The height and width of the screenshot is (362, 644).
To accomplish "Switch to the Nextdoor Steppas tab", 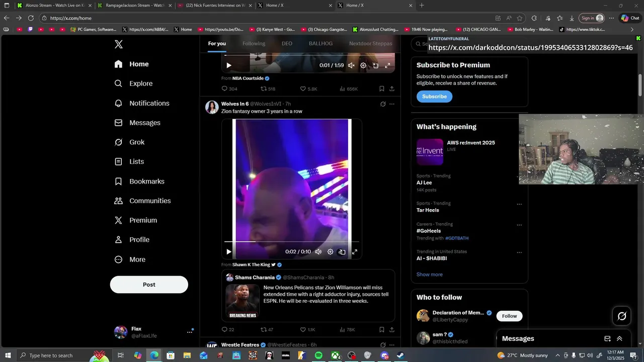I will pyautogui.click(x=371, y=44).
